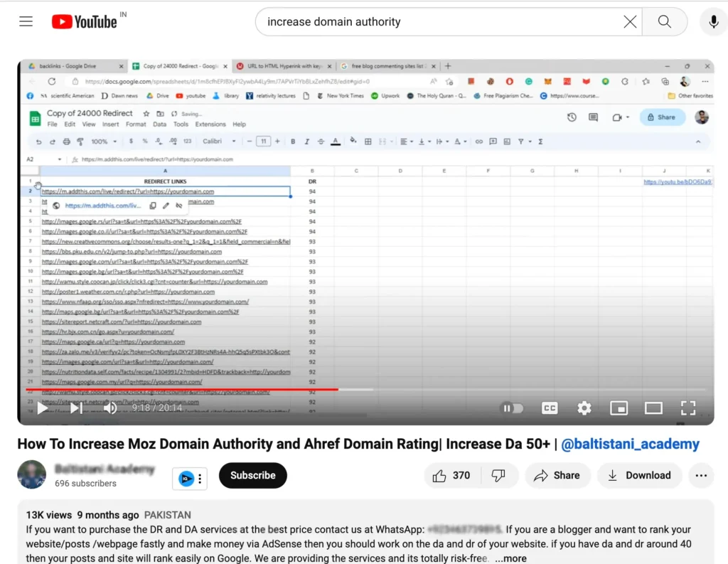Click the text color 'A' in the recorded Sheets toolbar
The height and width of the screenshot is (564, 728).
[x=336, y=142]
